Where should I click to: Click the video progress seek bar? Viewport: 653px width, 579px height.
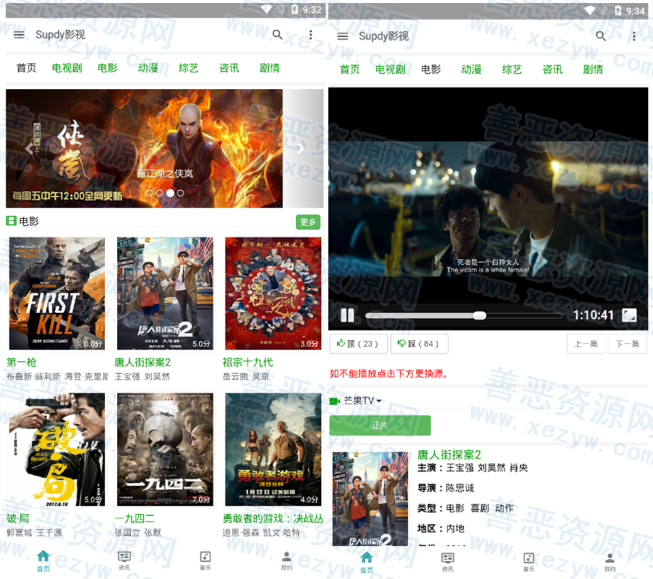coord(460,316)
